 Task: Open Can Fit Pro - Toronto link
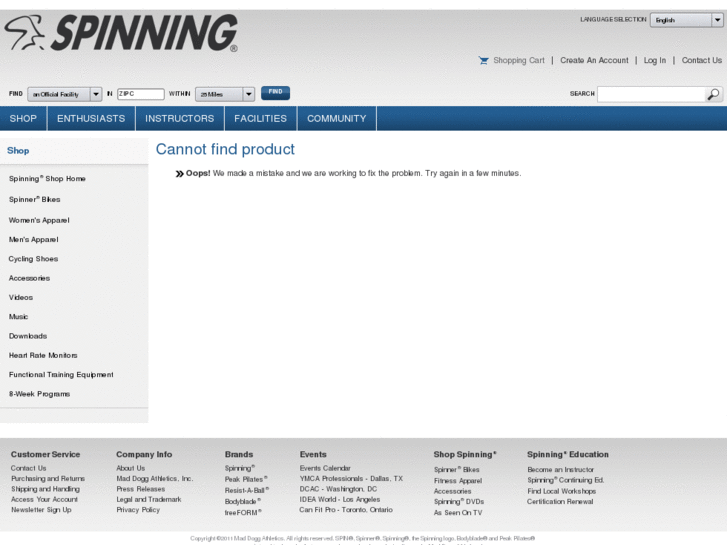(x=346, y=510)
